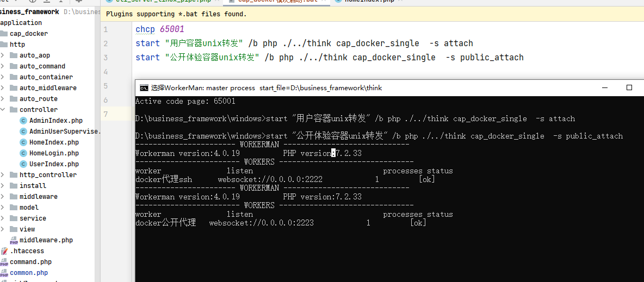This screenshot has height=282, width=644.
Task: Click the auto_container folder icon
Action: pyautogui.click(x=14, y=77)
